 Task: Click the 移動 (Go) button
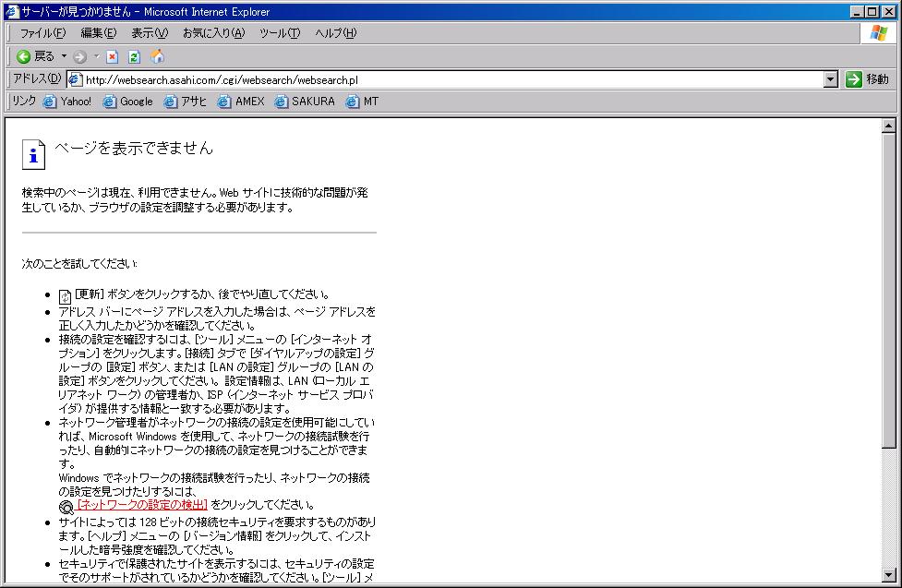(x=867, y=79)
